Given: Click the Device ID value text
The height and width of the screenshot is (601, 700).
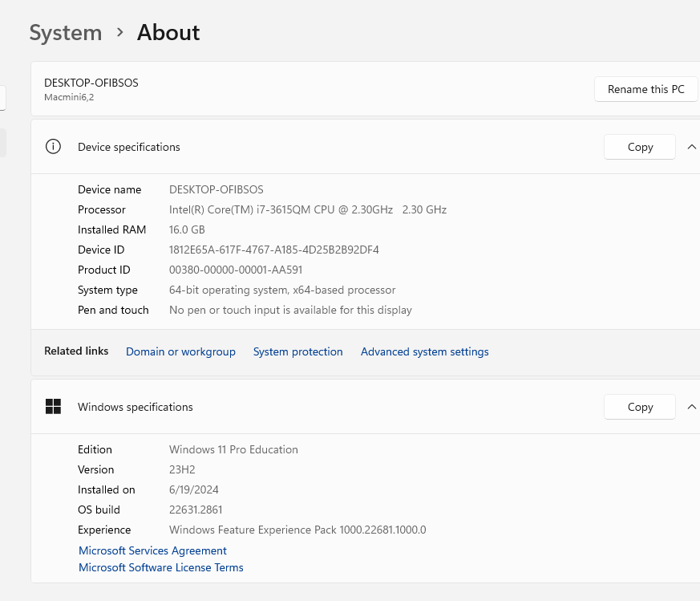Looking at the screenshot, I should [274, 250].
